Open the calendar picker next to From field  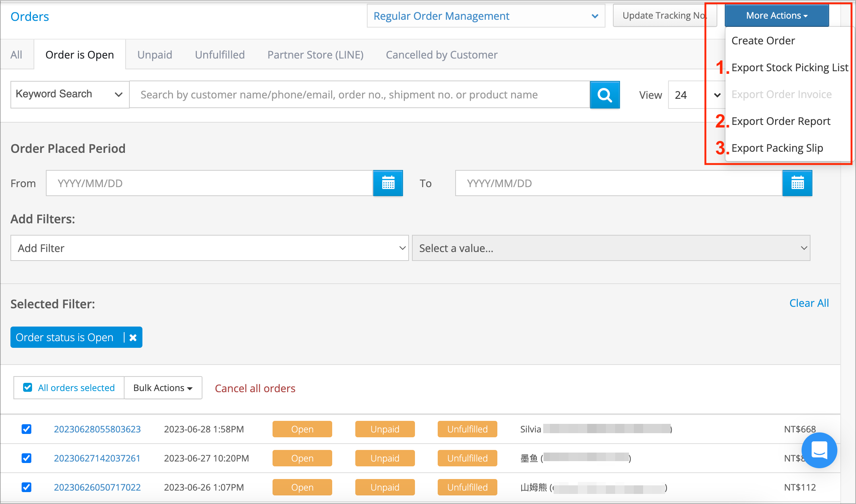point(388,183)
